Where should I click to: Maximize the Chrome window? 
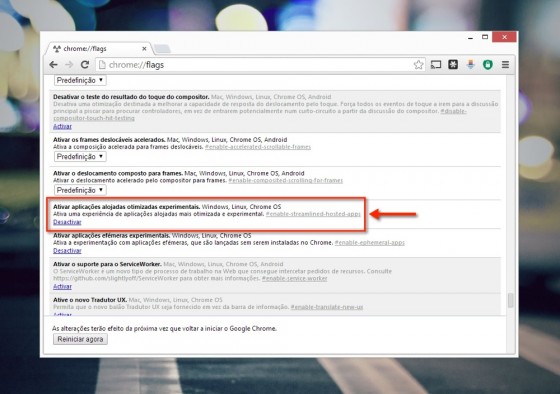pyautogui.click(x=485, y=37)
